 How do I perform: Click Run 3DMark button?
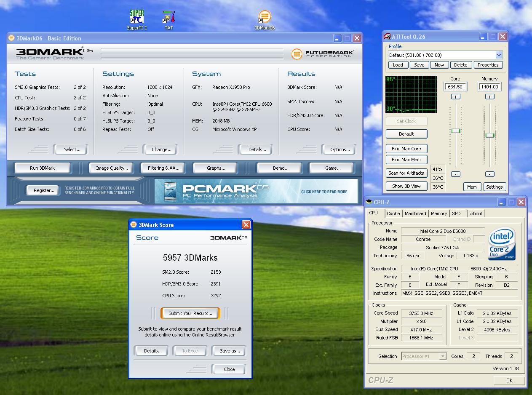coord(42,168)
